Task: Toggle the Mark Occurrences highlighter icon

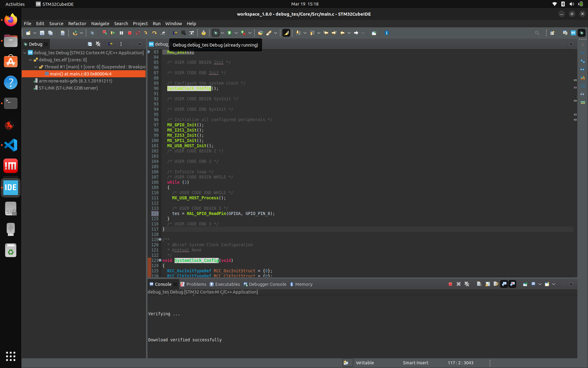Action: (286, 33)
